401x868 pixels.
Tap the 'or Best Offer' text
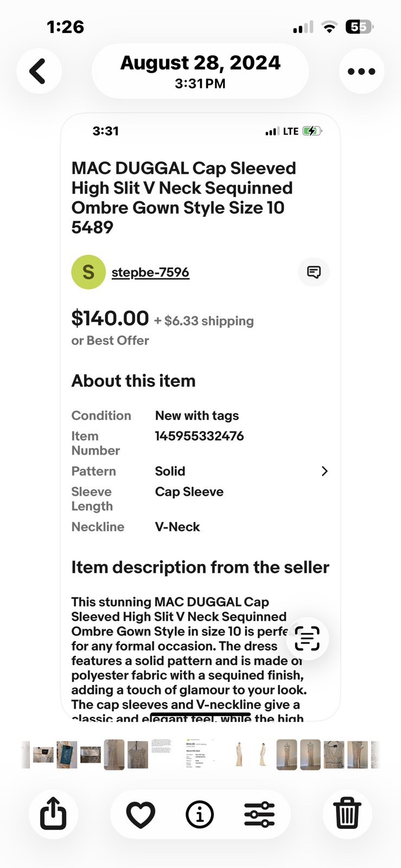pos(110,341)
